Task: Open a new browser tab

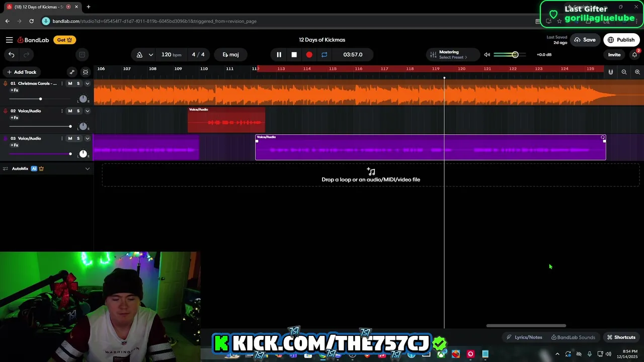Action: click(88, 7)
